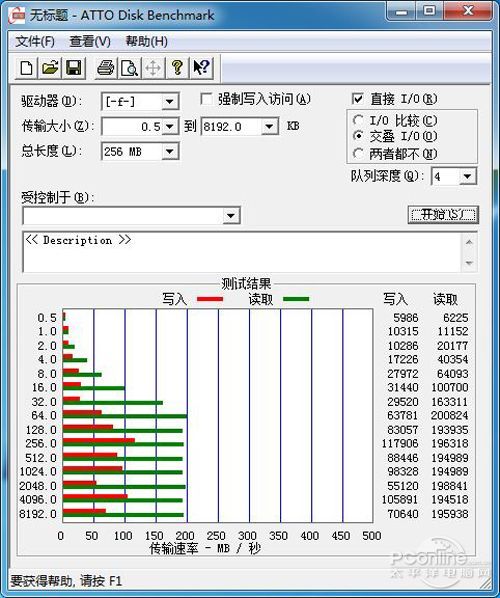The width and height of the screenshot is (500, 598).
Task: Click the write value 117906
Action: click(400, 444)
